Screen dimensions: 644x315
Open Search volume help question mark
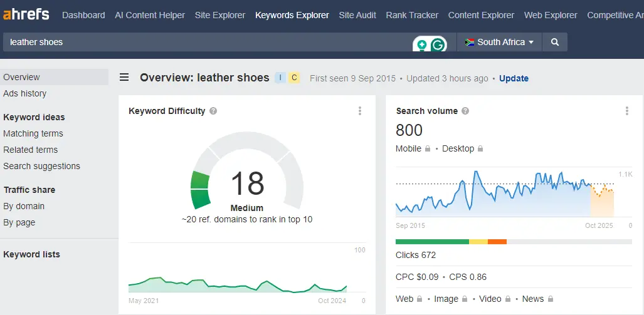pyautogui.click(x=465, y=111)
